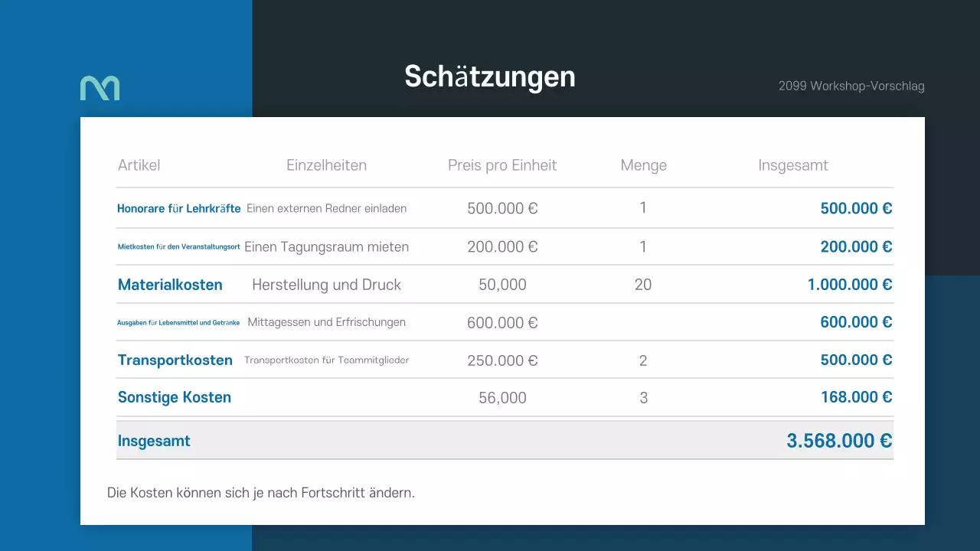Select the 56,000 unit price cell
980x551 pixels.
click(502, 398)
